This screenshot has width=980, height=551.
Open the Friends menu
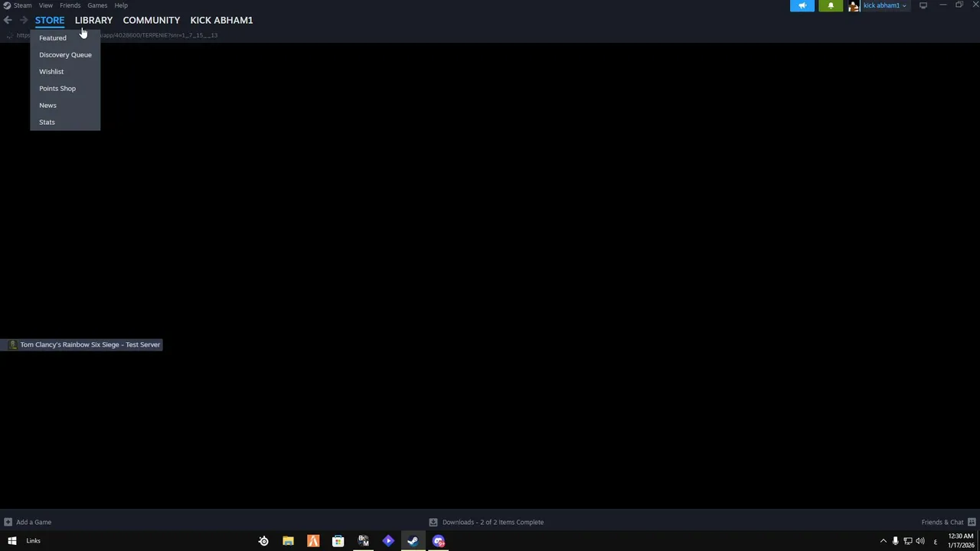70,5
